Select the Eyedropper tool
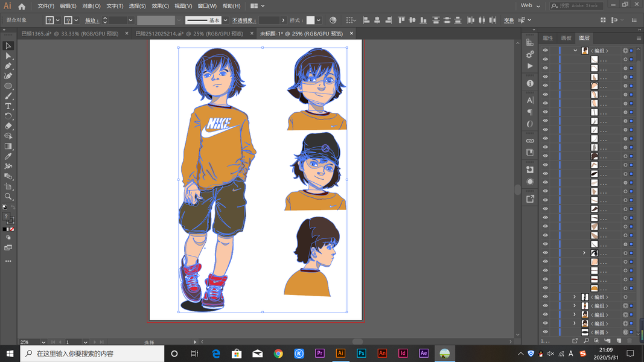The width and height of the screenshot is (644, 362). [8, 156]
